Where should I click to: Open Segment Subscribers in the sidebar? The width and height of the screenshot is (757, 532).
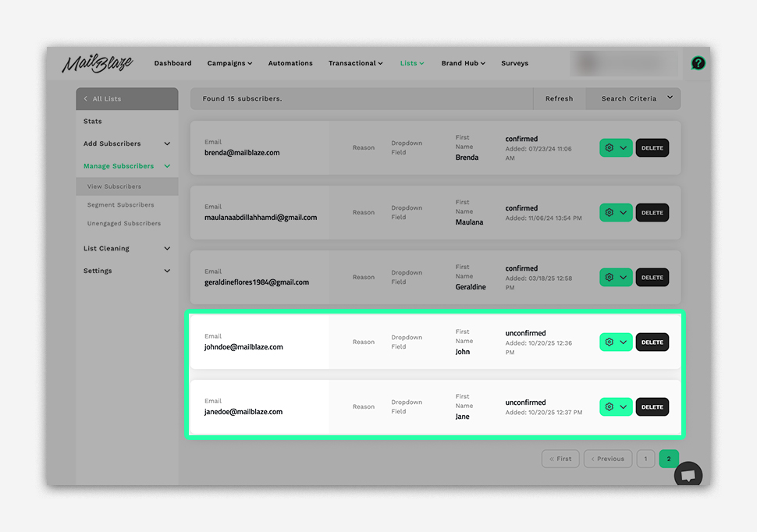[x=120, y=205]
